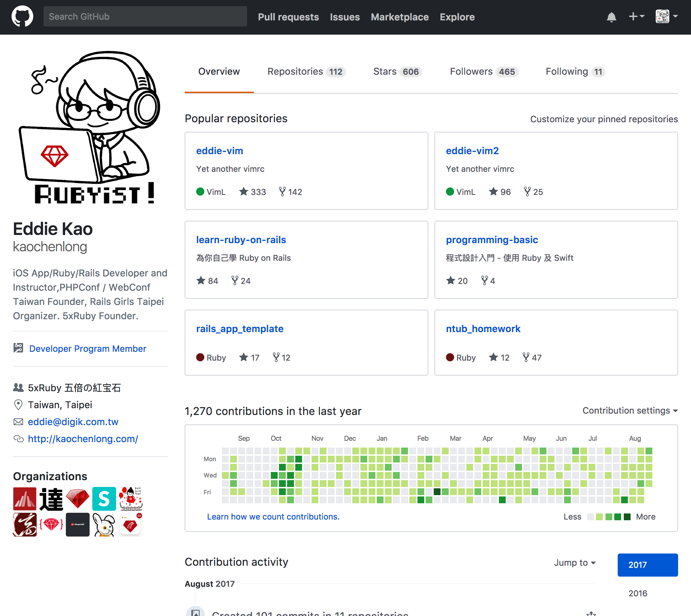Click the Rails Girls Taipei organization icon
The height and width of the screenshot is (616, 691).
[130, 499]
